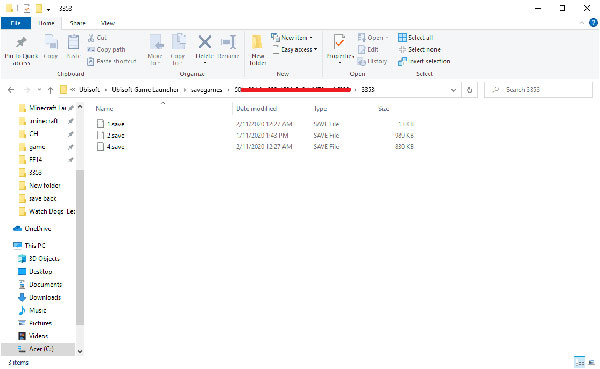
Task: Click the Search 3353 input field
Action: (x=538, y=90)
